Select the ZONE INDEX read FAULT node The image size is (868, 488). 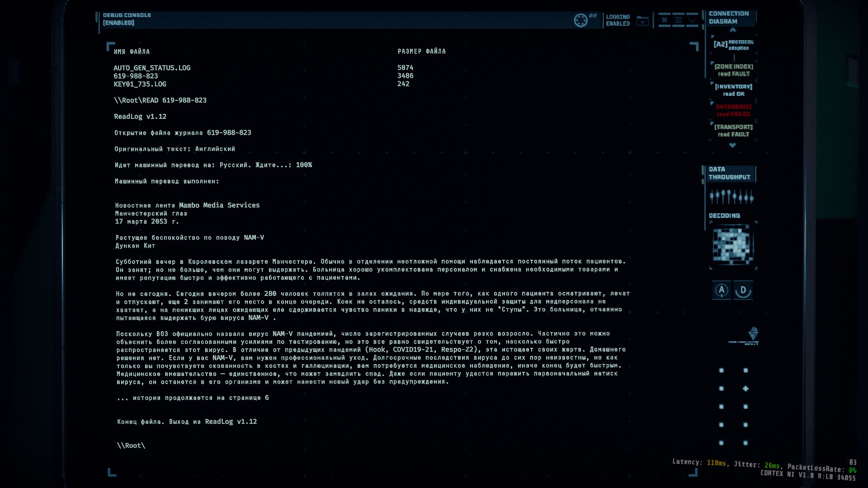pyautogui.click(x=733, y=70)
